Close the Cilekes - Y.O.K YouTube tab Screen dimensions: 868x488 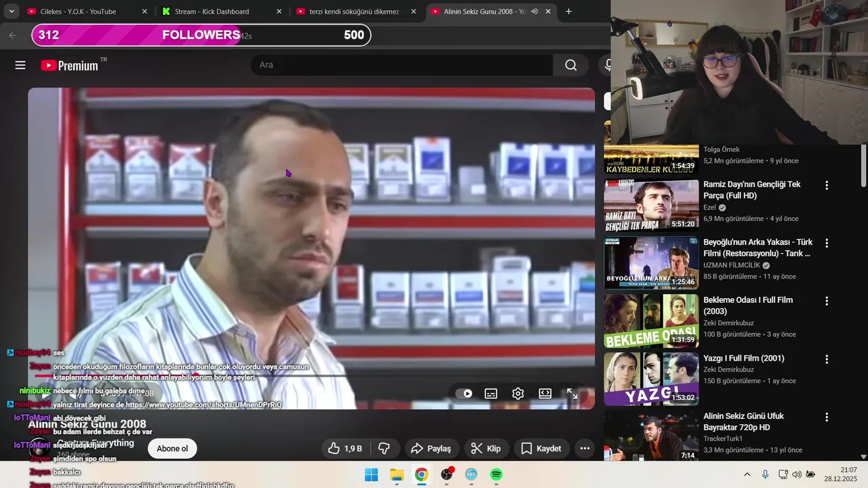tap(144, 12)
